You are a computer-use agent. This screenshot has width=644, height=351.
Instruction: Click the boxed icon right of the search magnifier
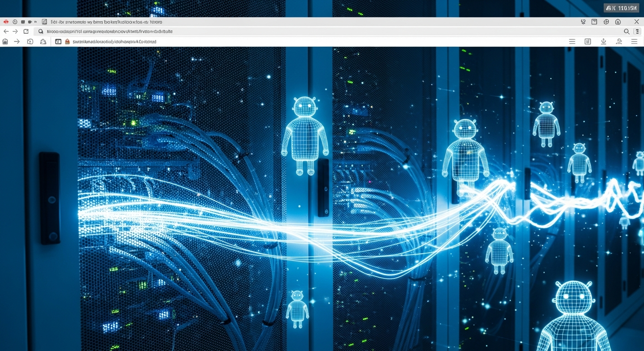tap(637, 32)
